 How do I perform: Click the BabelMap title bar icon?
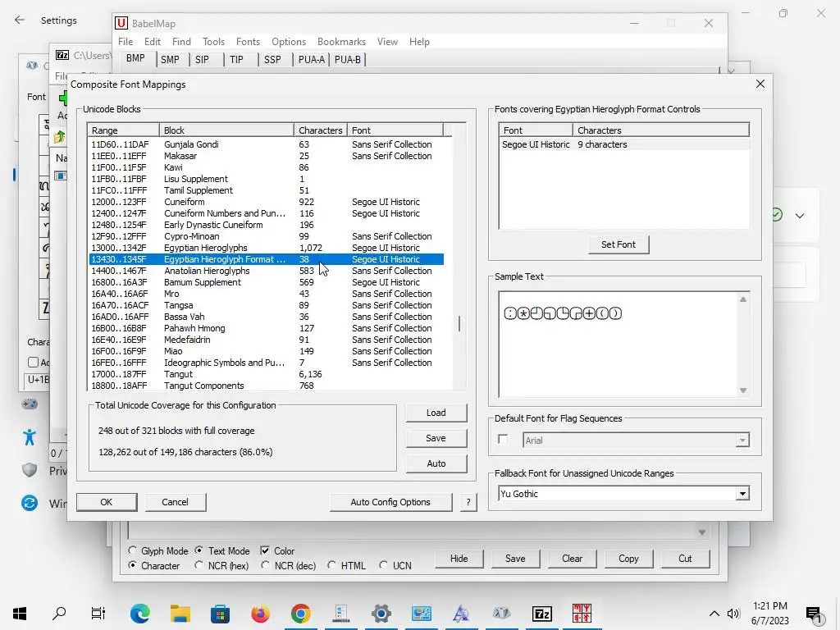click(121, 23)
